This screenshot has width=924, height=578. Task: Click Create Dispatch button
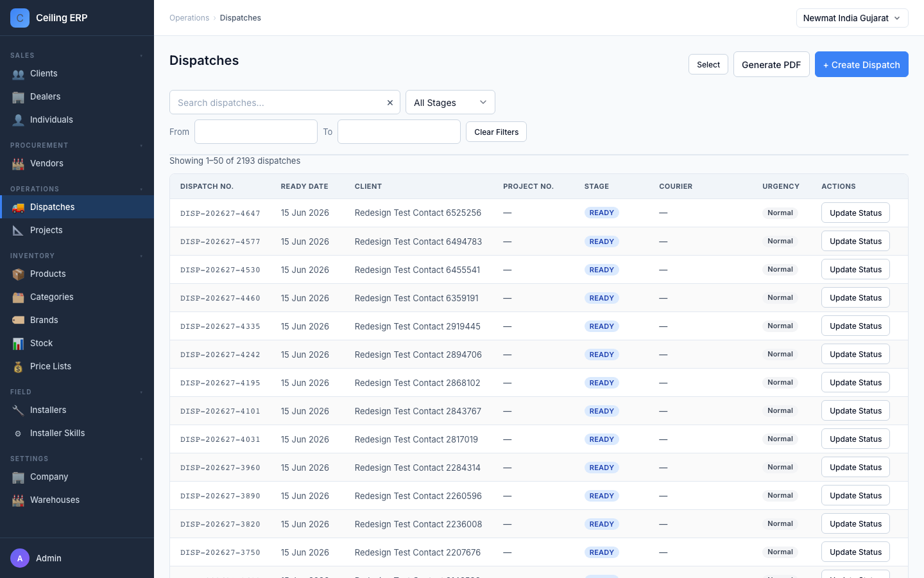pos(862,64)
